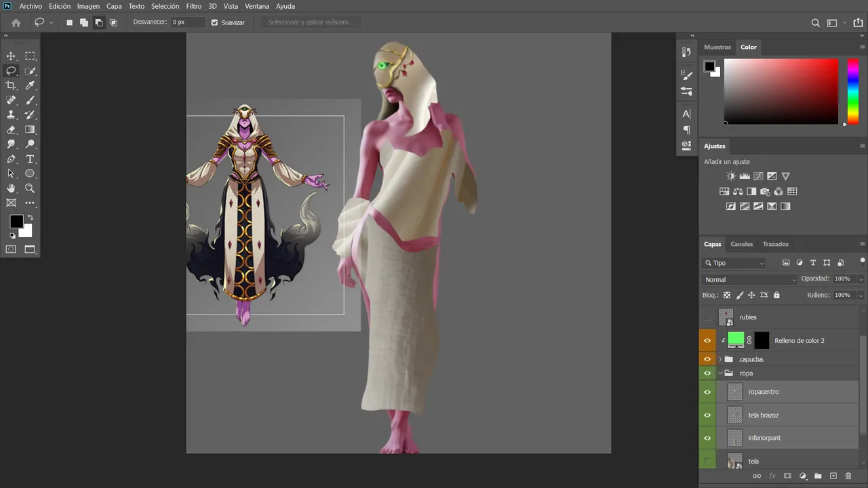Open the Tipo layer filter dropdown
This screenshot has height=488, width=868.
[x=734, y=263]
